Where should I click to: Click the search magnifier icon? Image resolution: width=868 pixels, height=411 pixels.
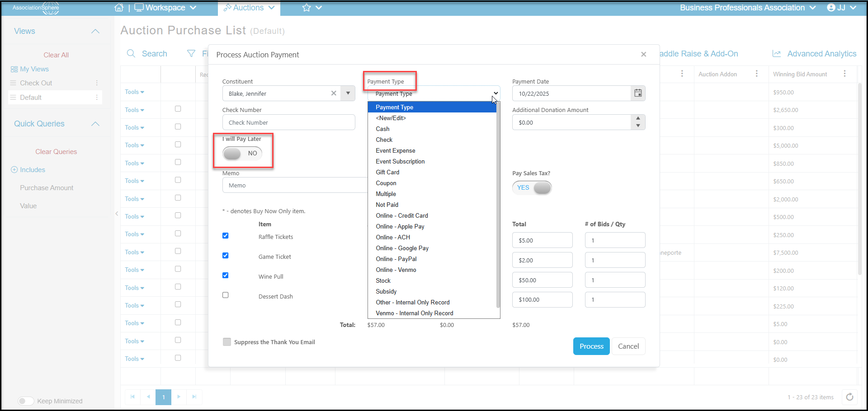(x=131, y=54)
